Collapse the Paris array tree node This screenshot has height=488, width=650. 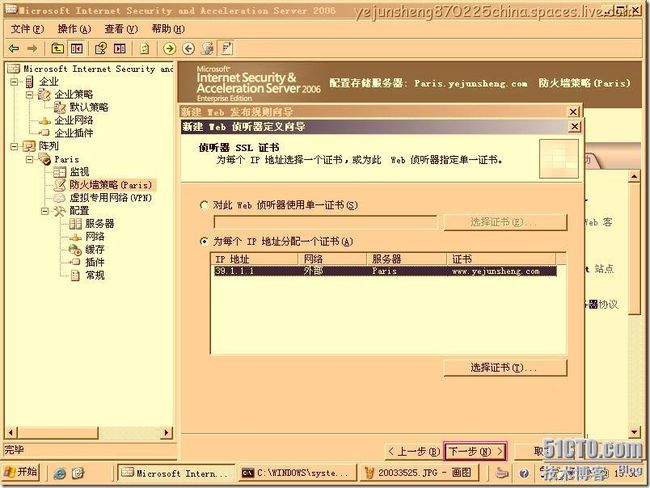point(30,159)
